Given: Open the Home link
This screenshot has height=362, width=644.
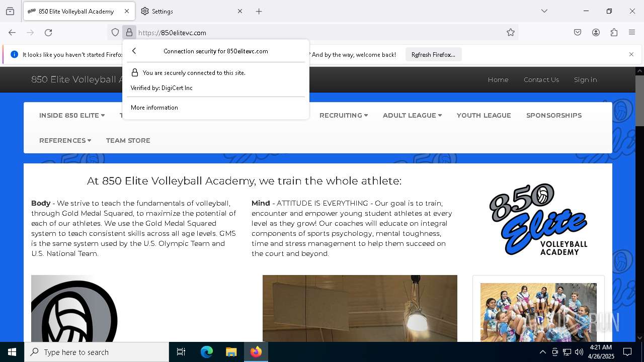Looking at the screenshot, I should click(x=498, y=79).
